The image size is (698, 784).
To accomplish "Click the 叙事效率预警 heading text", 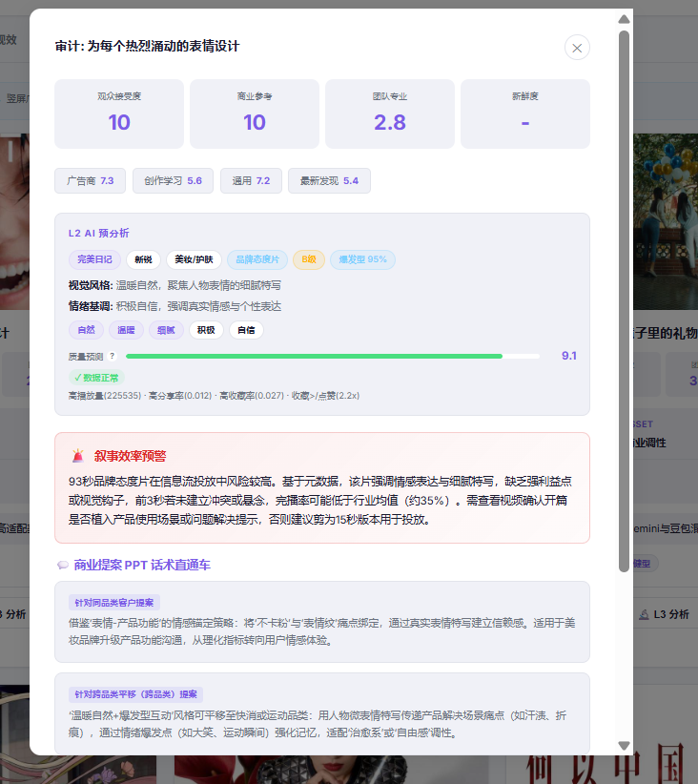I will [x=130, y=456].
